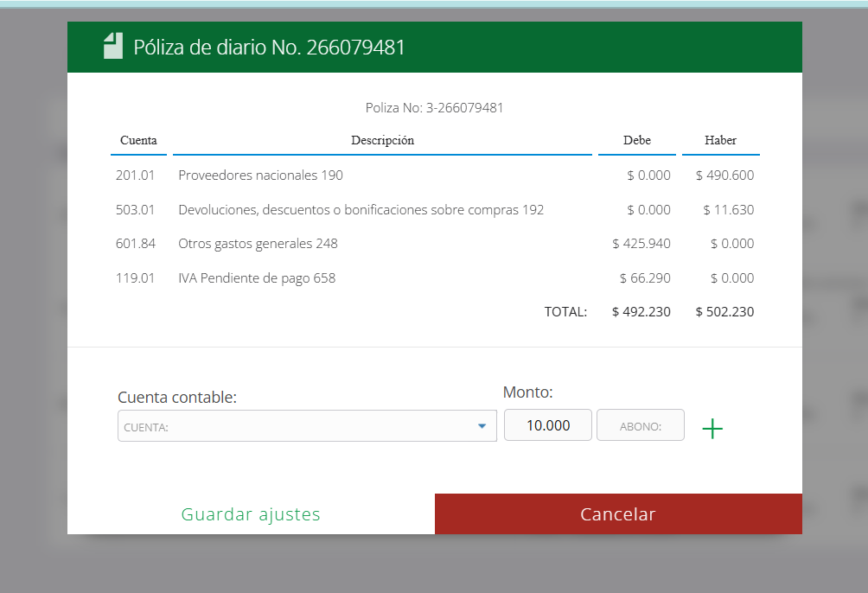868x593 pixels.
Task: Save changes with Guardar ajustes
Action: (251, 514)
